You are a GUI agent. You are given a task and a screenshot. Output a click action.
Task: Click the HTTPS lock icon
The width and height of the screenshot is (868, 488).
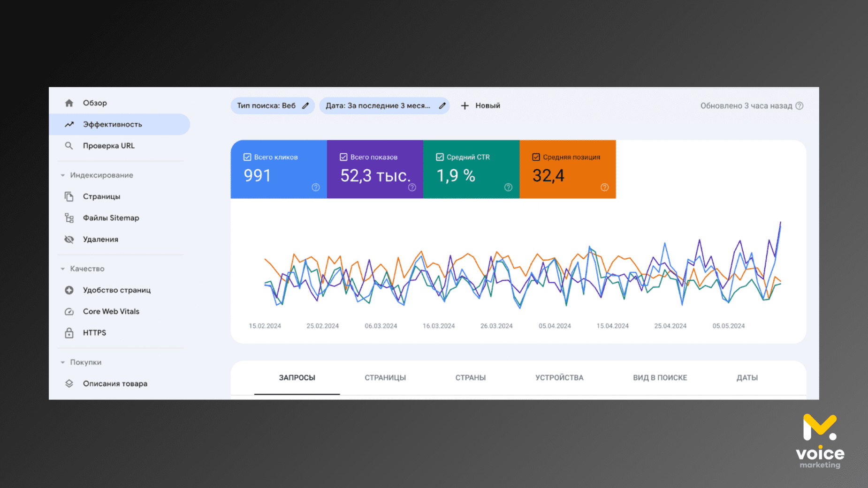(69, 333)
